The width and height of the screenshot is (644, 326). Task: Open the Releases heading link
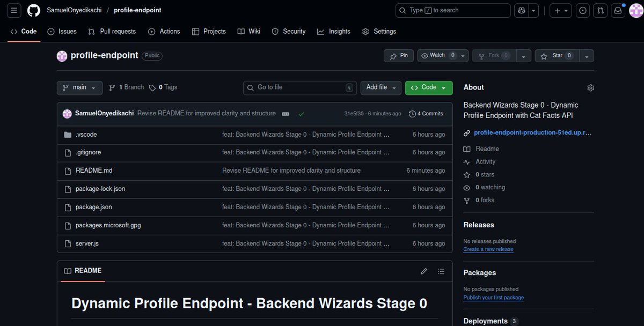click(479, 225)
